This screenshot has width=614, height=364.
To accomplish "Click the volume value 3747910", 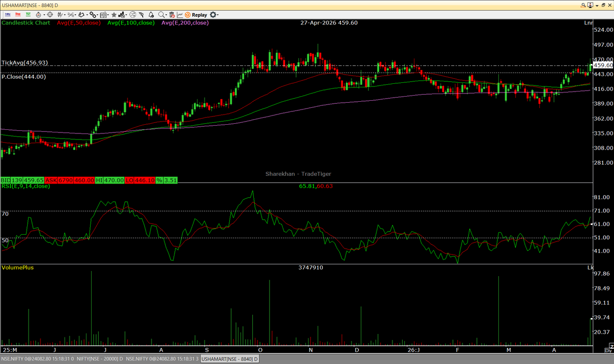I will coord(311,267).
